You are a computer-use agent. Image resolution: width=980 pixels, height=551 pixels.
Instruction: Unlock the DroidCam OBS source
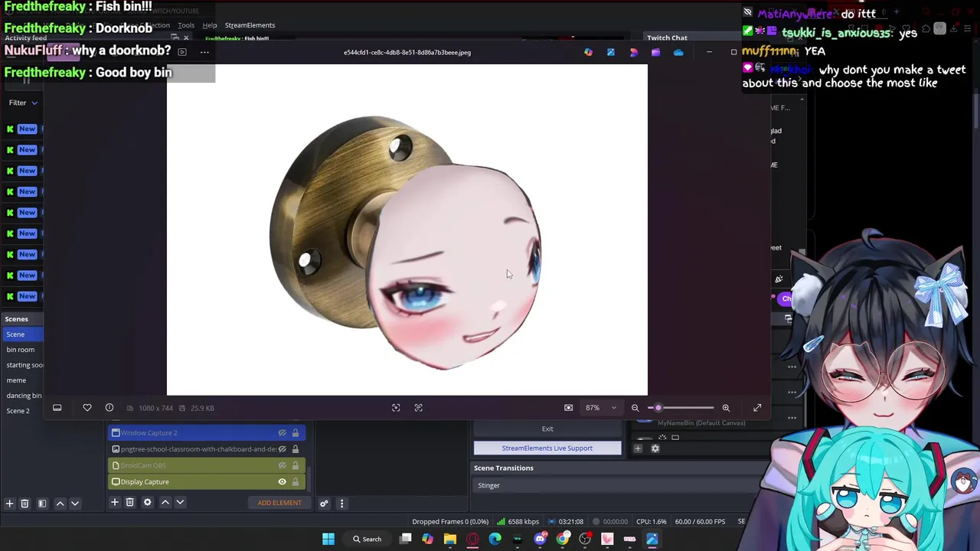(296, 465)
